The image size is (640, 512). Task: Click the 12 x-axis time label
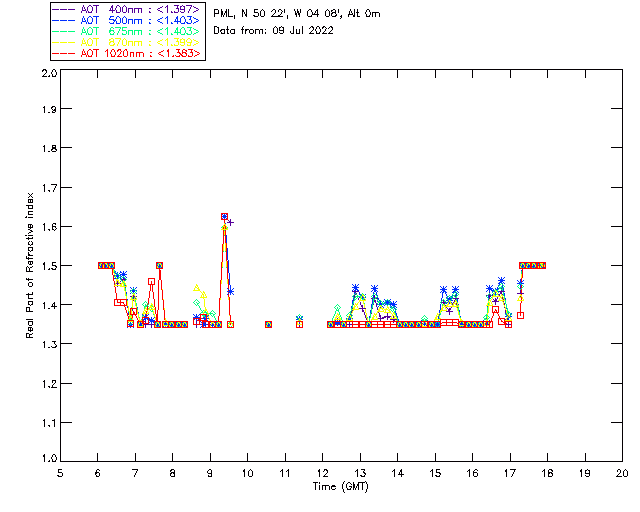tap(322, 473)
